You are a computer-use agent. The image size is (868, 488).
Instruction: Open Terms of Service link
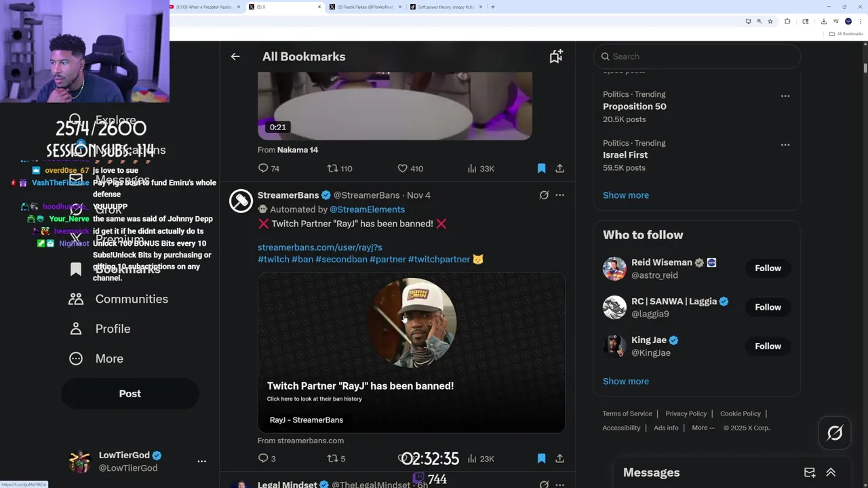click(627, 413)
